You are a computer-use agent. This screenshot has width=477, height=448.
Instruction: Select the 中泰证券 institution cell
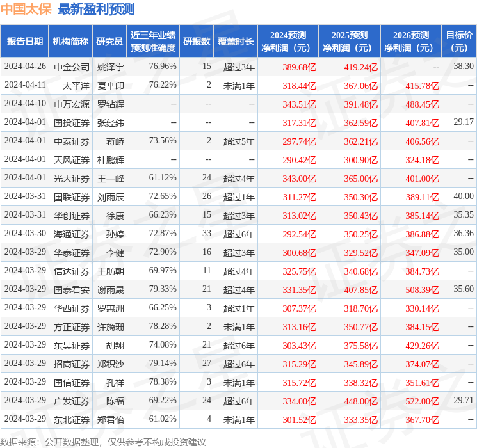[72, 141]
